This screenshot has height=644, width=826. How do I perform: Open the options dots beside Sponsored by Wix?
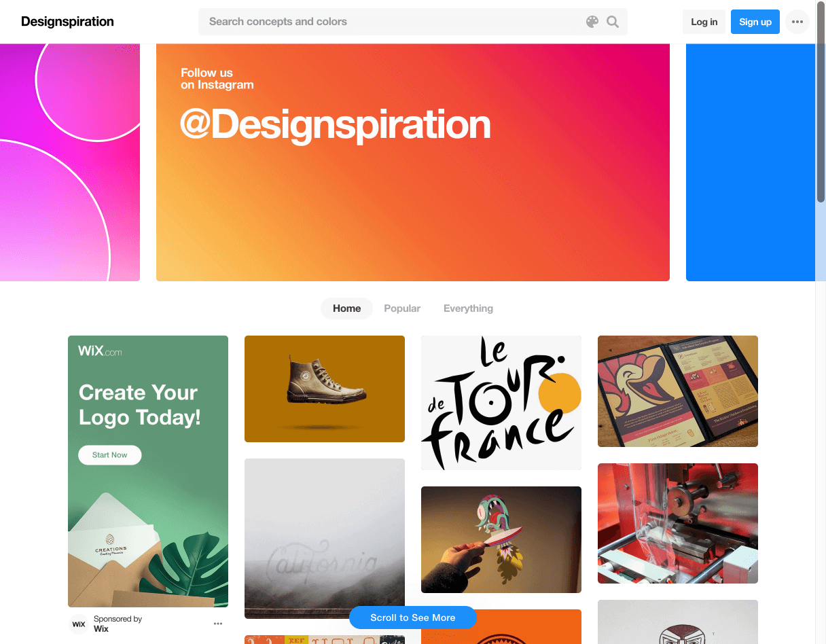tap(218, 624)
